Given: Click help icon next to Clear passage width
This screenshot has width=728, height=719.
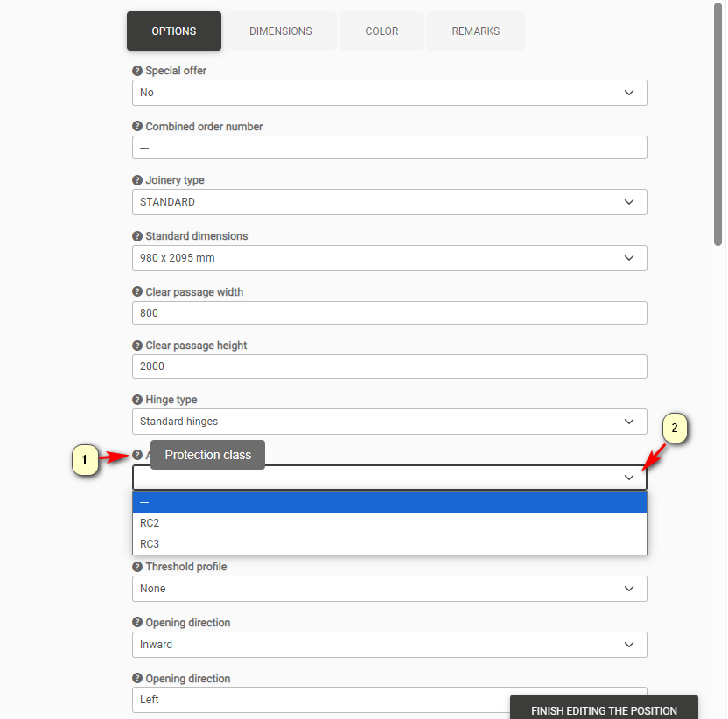Looking at the screenshot, I should coord(137,292).
